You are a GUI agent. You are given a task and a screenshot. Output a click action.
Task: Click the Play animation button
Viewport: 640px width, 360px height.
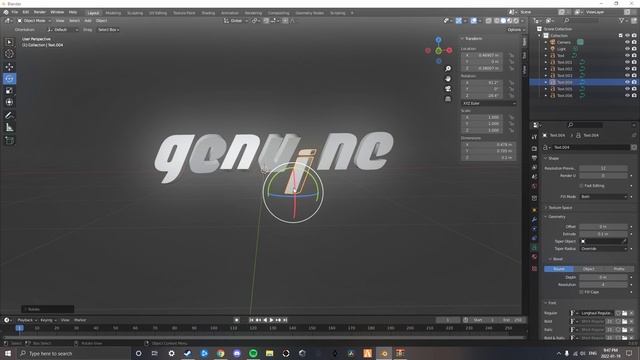[271, 320]
